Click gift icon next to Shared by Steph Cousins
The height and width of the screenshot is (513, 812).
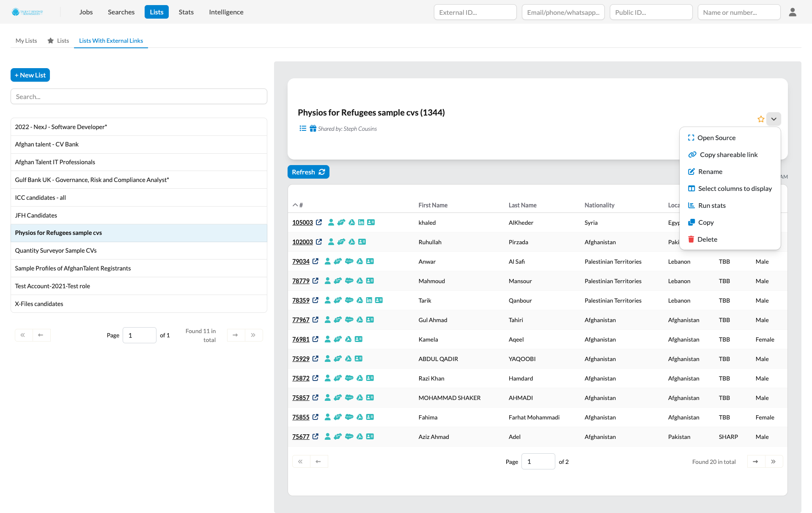[313, 128]
